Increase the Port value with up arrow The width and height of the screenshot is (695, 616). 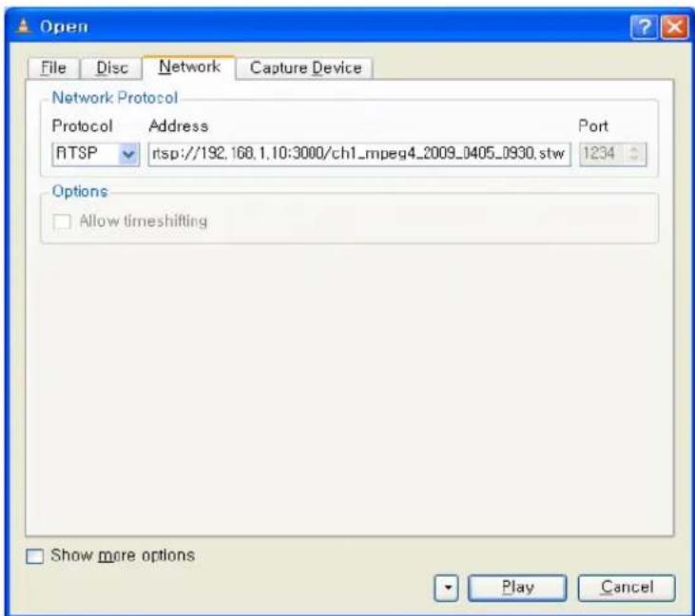635,149
